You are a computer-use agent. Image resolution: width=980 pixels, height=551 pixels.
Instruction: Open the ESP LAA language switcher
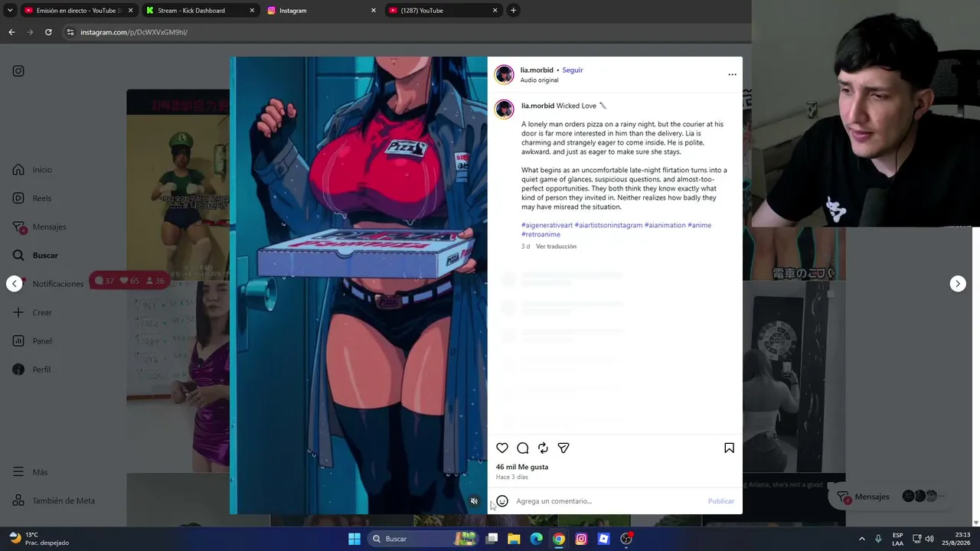pos(897,539)
